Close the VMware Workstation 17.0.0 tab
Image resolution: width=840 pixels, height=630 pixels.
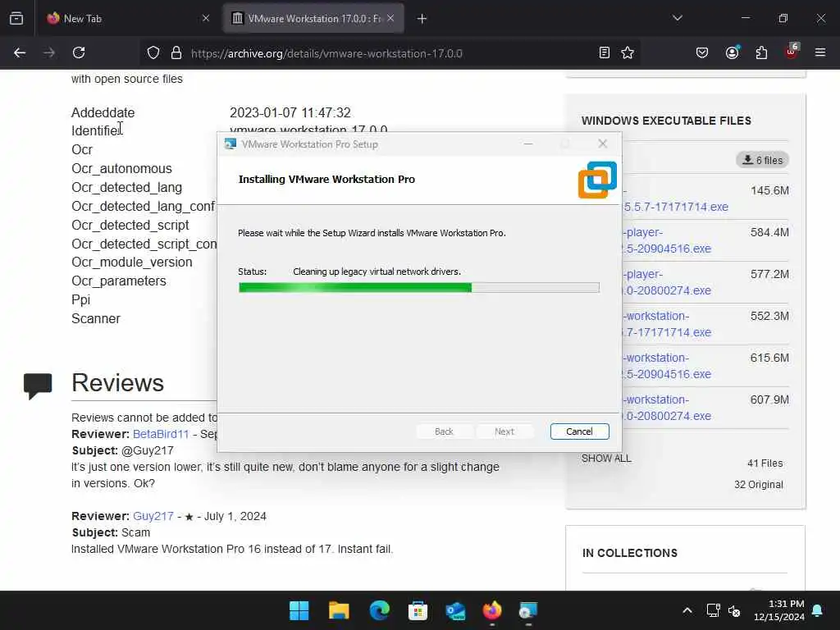point(390,18)
